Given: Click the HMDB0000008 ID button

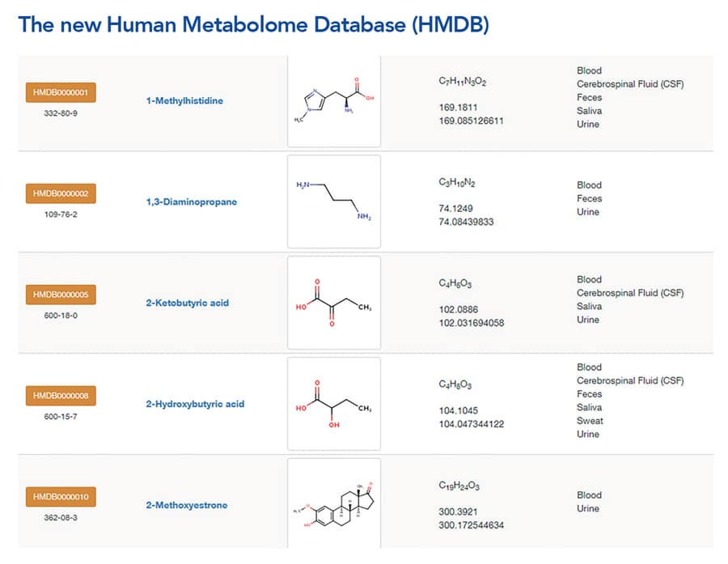Looking at the screenshot, I should pos(61,396).
